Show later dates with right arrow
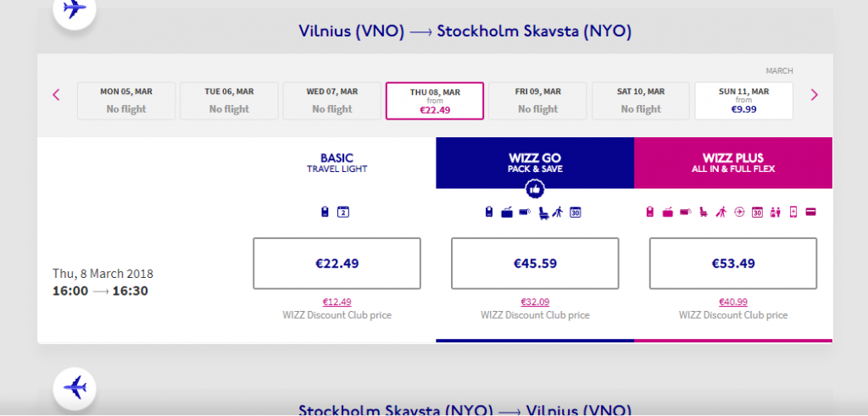The width and height of the screenshot is (868, 416). click(814, 95)
